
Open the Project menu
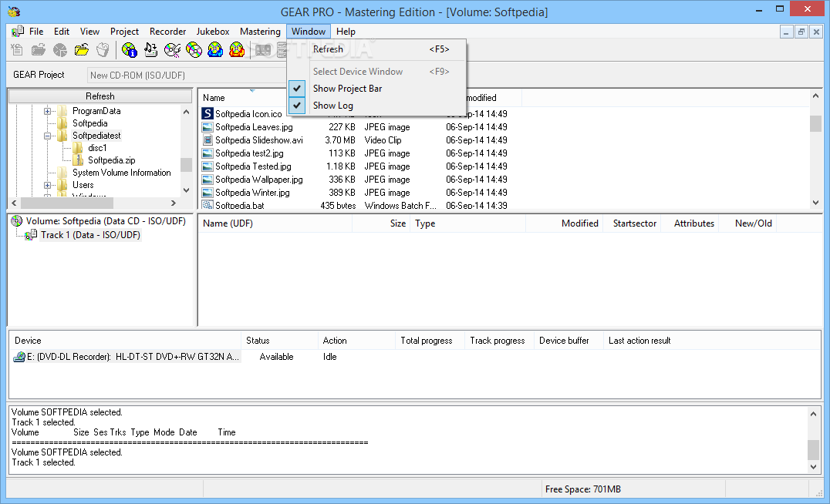coord(124,31)
